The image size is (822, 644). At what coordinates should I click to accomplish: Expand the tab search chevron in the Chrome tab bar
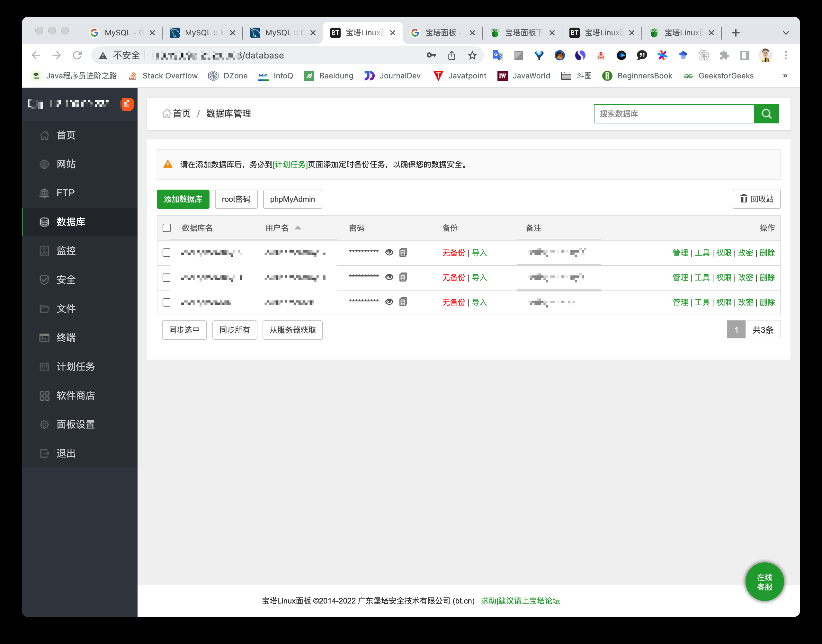point(786,33)
